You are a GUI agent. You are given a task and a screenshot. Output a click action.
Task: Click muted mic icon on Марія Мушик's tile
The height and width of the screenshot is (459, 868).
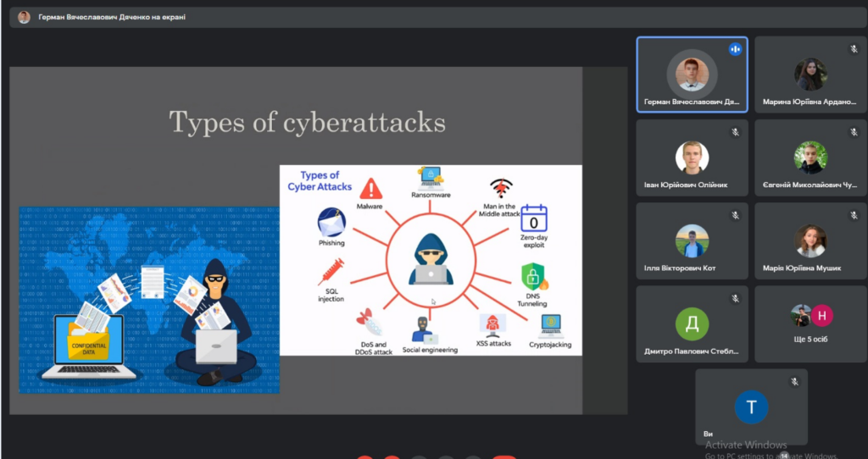point(854,215)
